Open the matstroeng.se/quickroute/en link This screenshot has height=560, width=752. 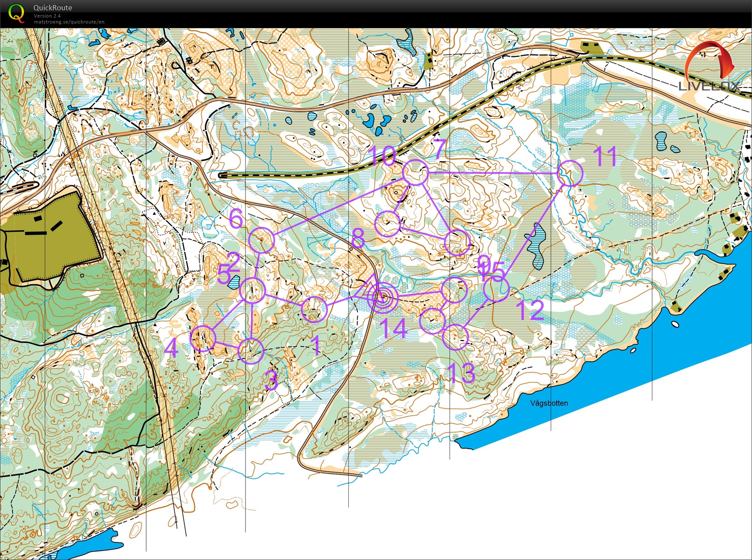pyautogui.click(x=69, y=22)
